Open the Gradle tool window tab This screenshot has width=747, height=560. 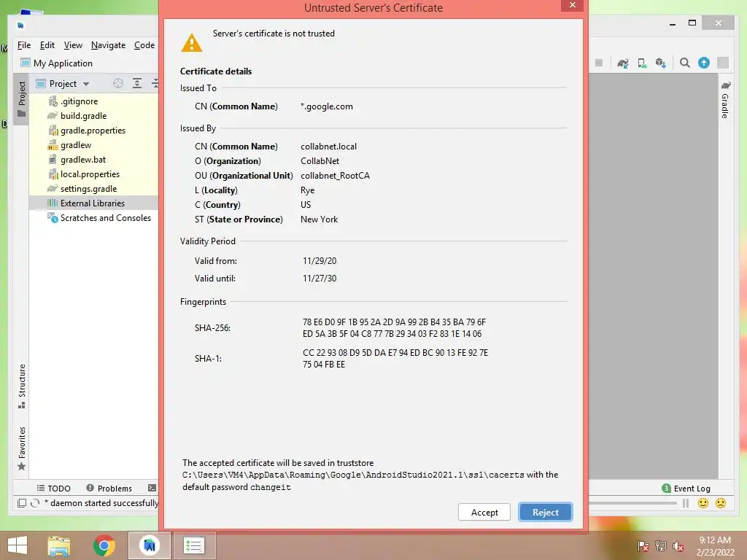tap(725, 99)
